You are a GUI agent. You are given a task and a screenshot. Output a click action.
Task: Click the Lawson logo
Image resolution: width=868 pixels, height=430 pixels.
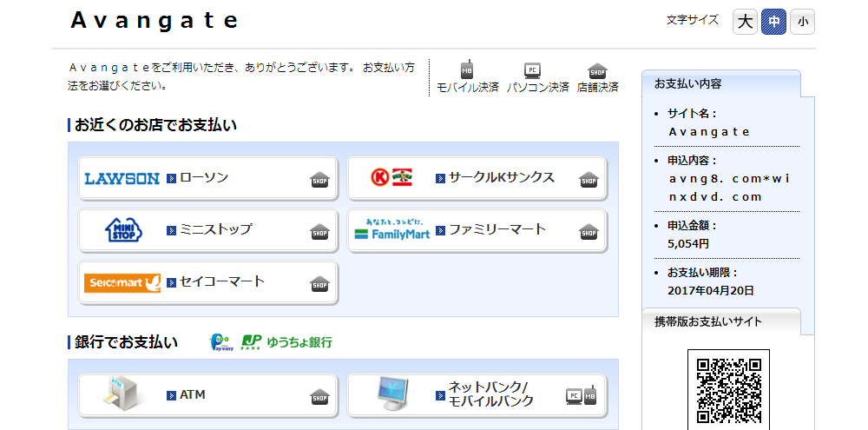pos(122,178)
